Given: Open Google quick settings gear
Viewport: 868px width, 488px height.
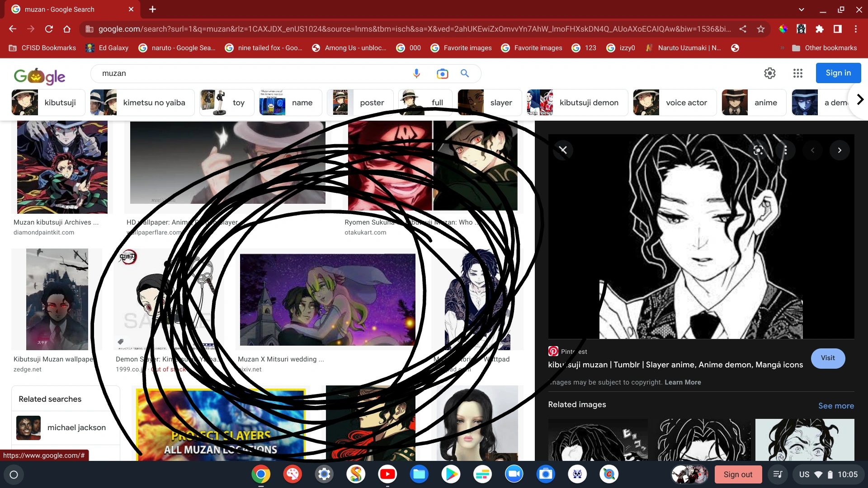Looking at the screenshot, I should pos(769,73).
